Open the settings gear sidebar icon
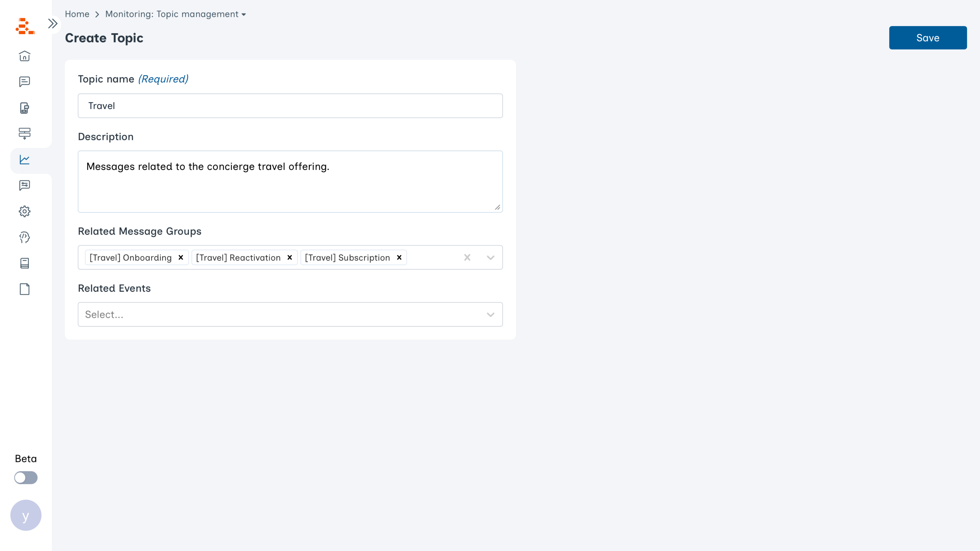The width and height of the screenshot is (980, 551). pos(25,211)
